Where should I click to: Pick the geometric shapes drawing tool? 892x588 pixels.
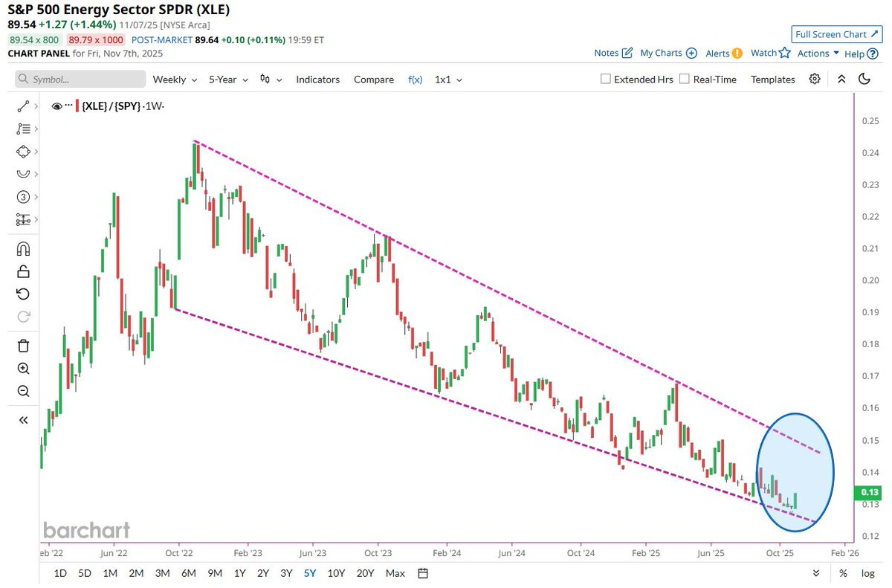click(x=22, y=151)
